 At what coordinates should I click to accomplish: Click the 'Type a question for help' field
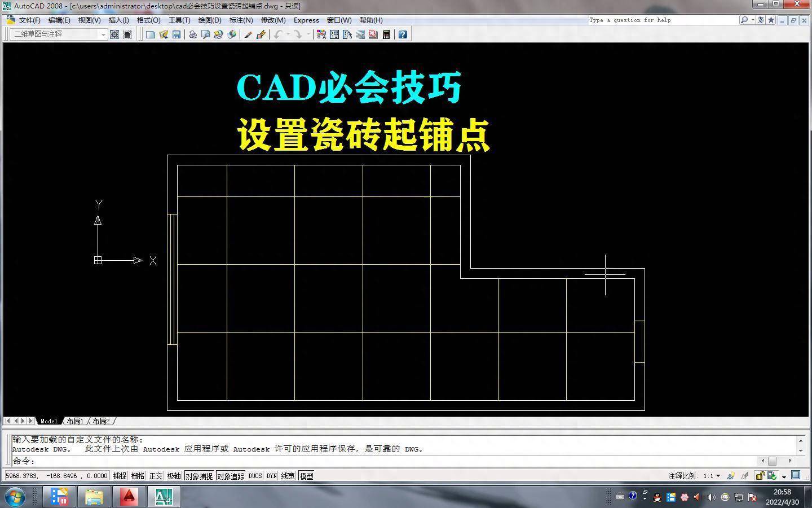[663, 20]
